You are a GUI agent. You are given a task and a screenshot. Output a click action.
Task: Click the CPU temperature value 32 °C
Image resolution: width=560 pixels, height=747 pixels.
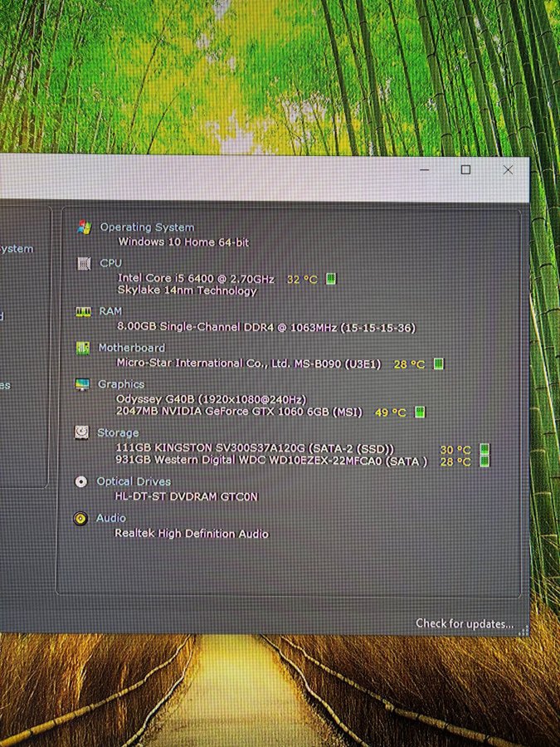tap(302, 280)
